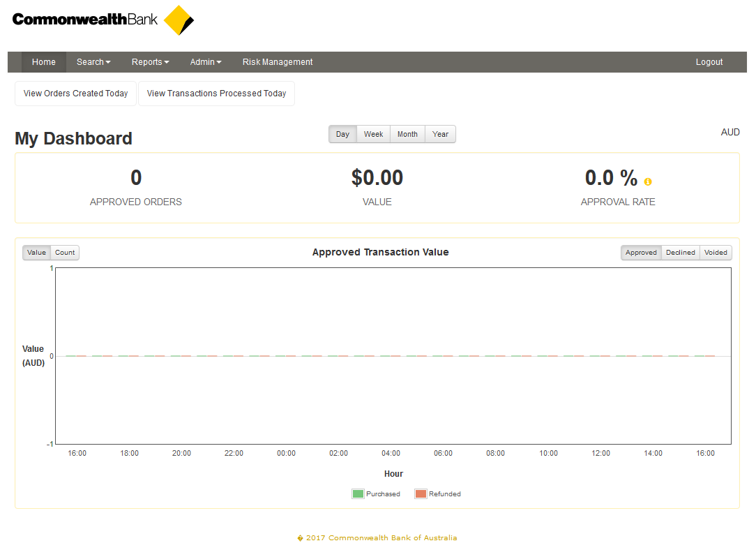Click the red Refunded legend swatch
The image size is (756, 557).
[x=421, y=494]
